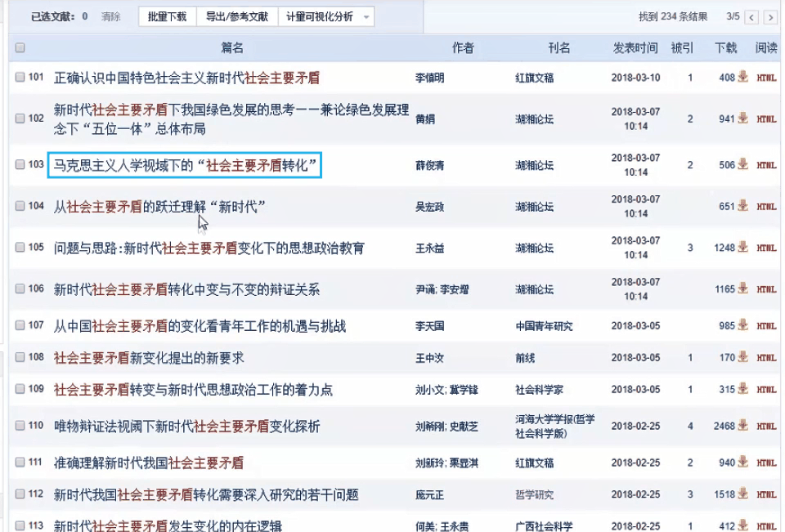Image resolution: width=785 pixels, height=532 pixels.
Task: Go to previous results page arrow
Action: coord(751,17)
